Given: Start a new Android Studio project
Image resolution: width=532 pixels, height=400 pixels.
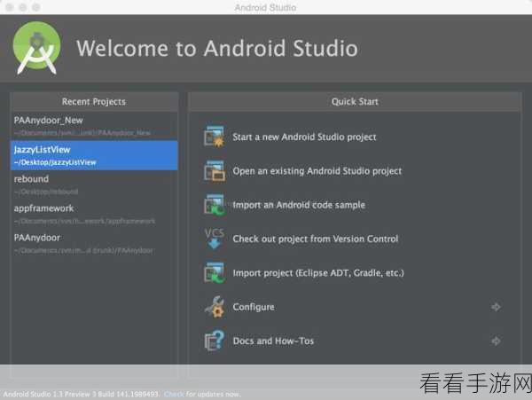Looking at the screenshot, I should coord(304,137).
